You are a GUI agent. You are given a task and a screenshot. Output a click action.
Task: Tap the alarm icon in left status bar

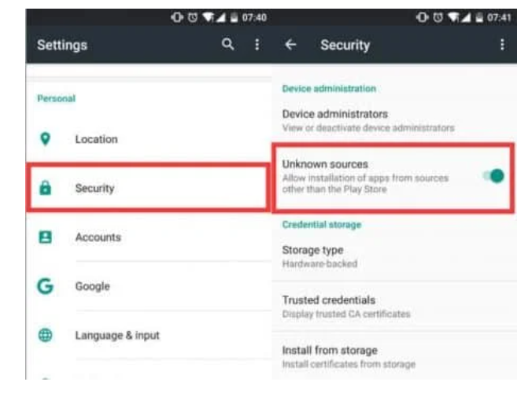pos(193,17)
